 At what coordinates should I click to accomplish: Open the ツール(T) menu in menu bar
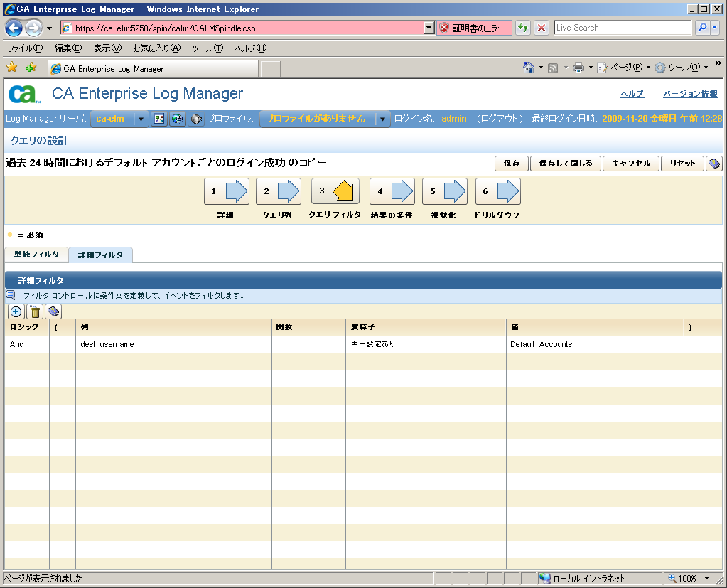coord(207,48)
